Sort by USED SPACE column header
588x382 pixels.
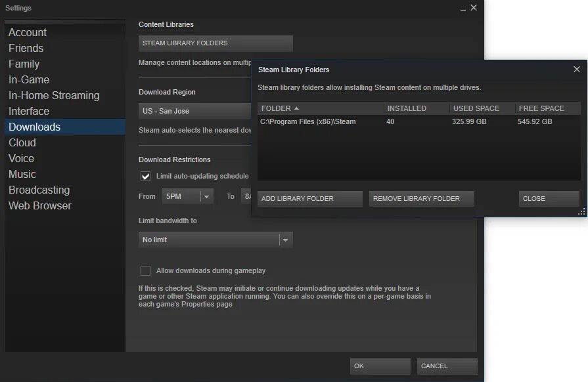482,108
